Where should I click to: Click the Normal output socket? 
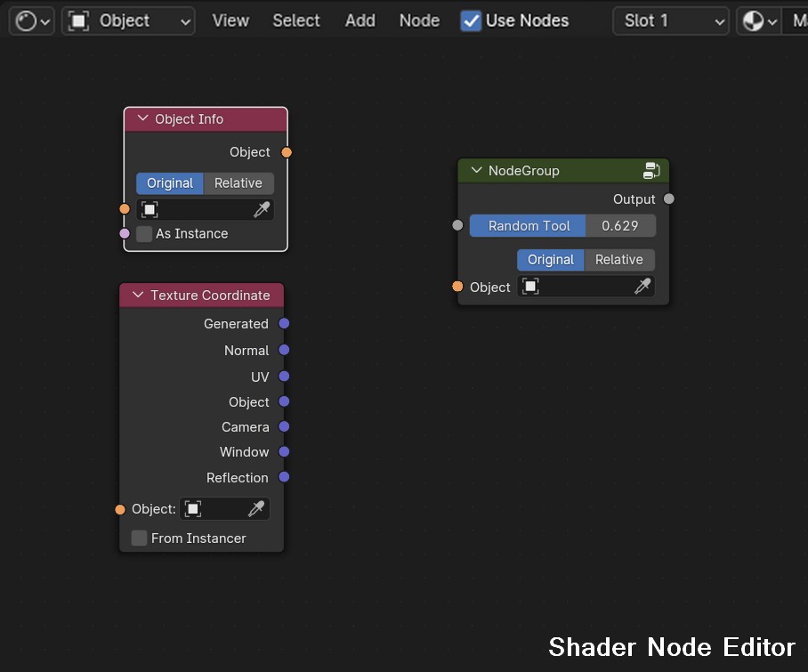pyautogui.click(x=284, y=350)
